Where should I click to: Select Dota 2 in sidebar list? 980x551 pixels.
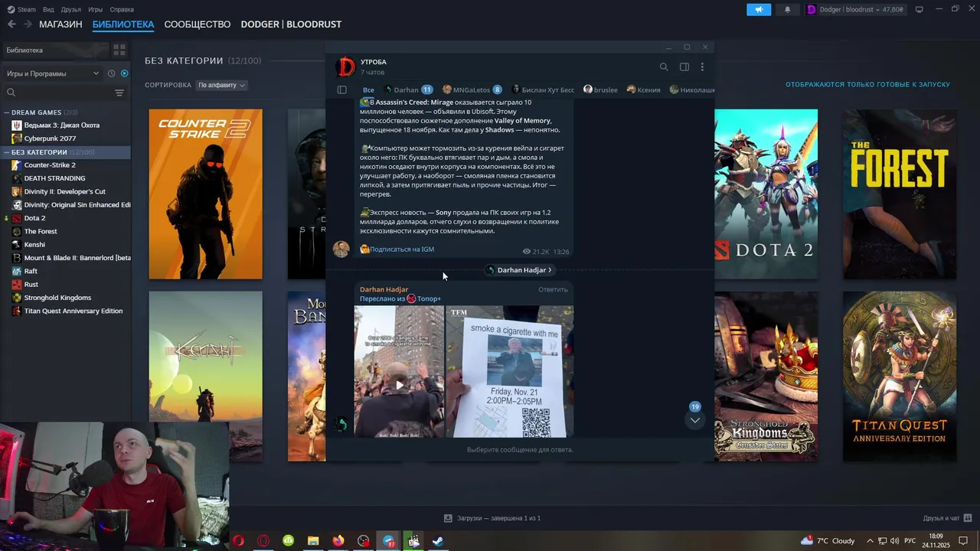point(34,218)
